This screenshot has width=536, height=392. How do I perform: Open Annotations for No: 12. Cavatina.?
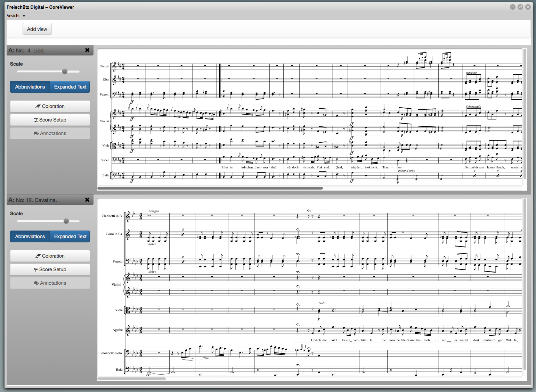pyautogui.click(x=50, y=283)
